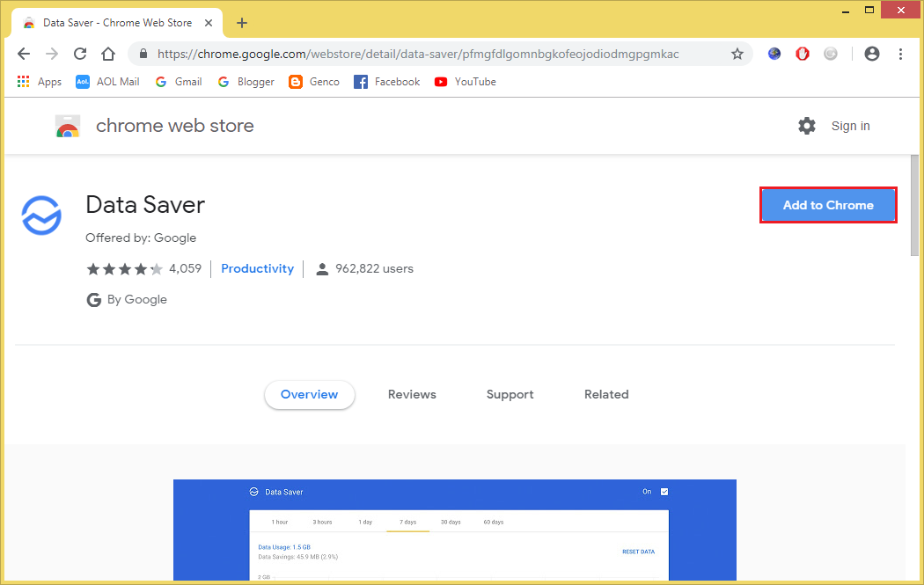Click the By Google label
924x585 pixels.
click(136, 300)
